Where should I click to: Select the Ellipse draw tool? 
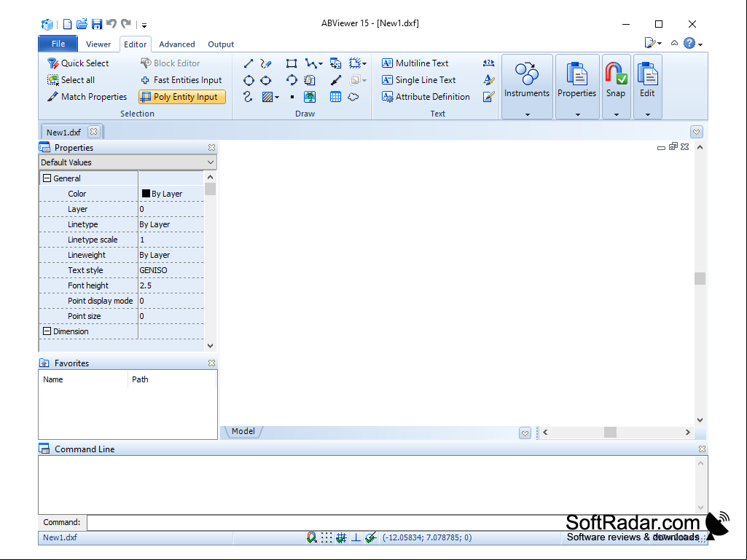pyautogui.click(x=266, y=81)
